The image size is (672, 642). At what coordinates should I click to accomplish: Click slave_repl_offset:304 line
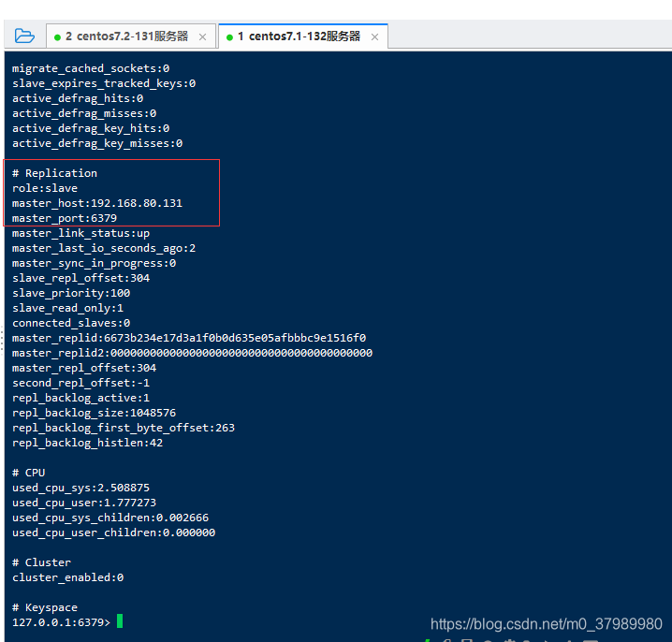pos(81,278)
